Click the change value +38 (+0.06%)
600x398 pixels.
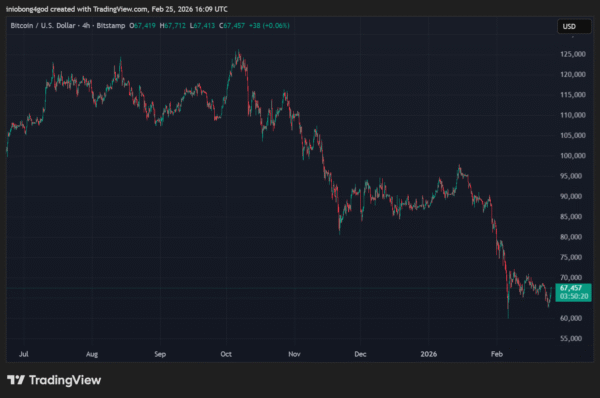click(x=269, y=26)
